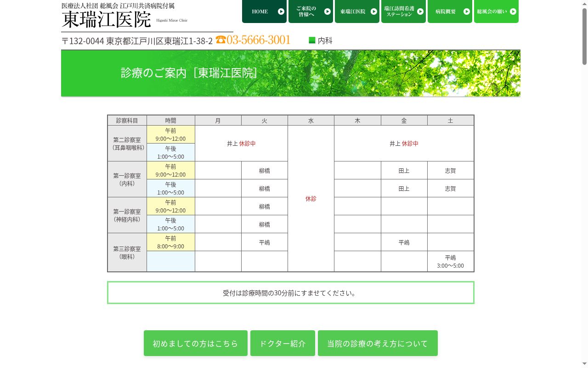Click the orange telephone icon
Viewport: 588px width, 368px height.
click(220, 40)
